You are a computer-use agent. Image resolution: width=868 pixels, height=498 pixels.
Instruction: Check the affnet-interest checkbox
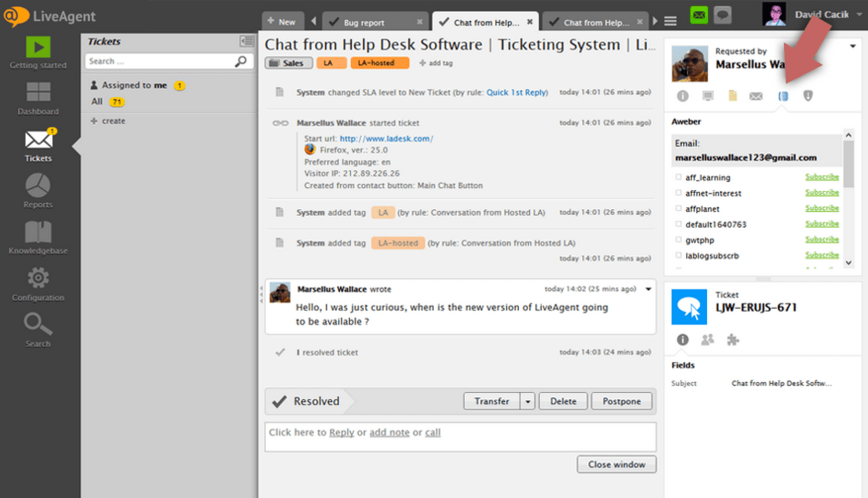click(679, 193)
